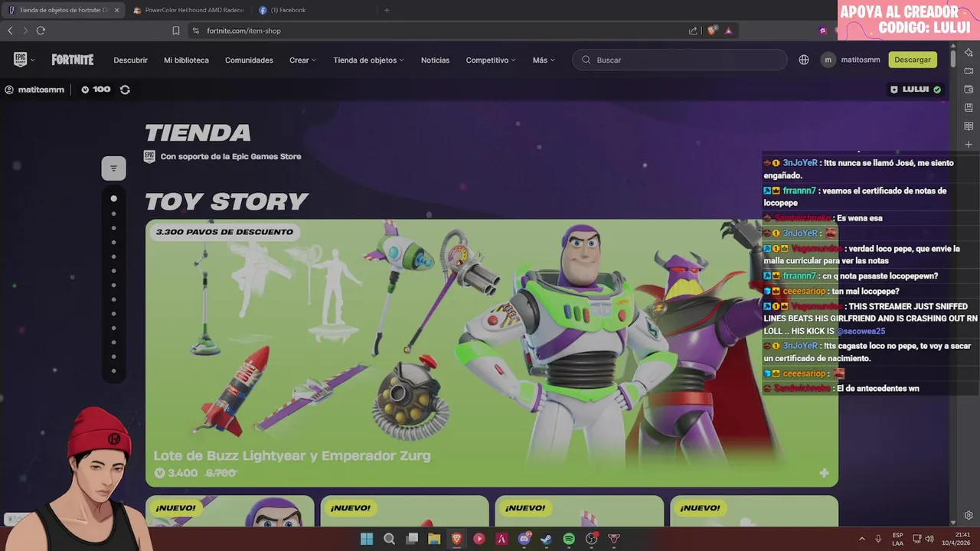Click the V-Bucks 100 balance

coord(96,90)
